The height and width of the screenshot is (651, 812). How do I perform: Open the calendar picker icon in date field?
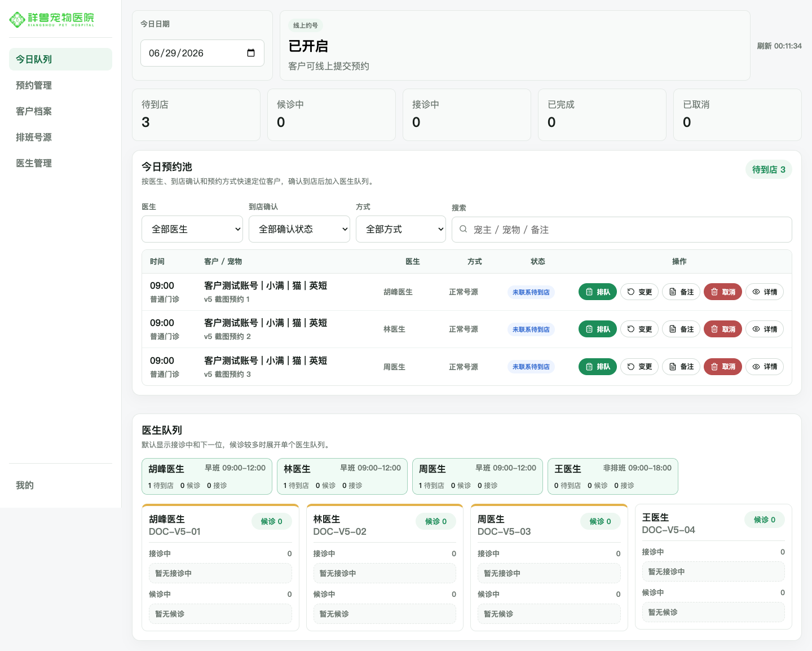tap(251, 53)
